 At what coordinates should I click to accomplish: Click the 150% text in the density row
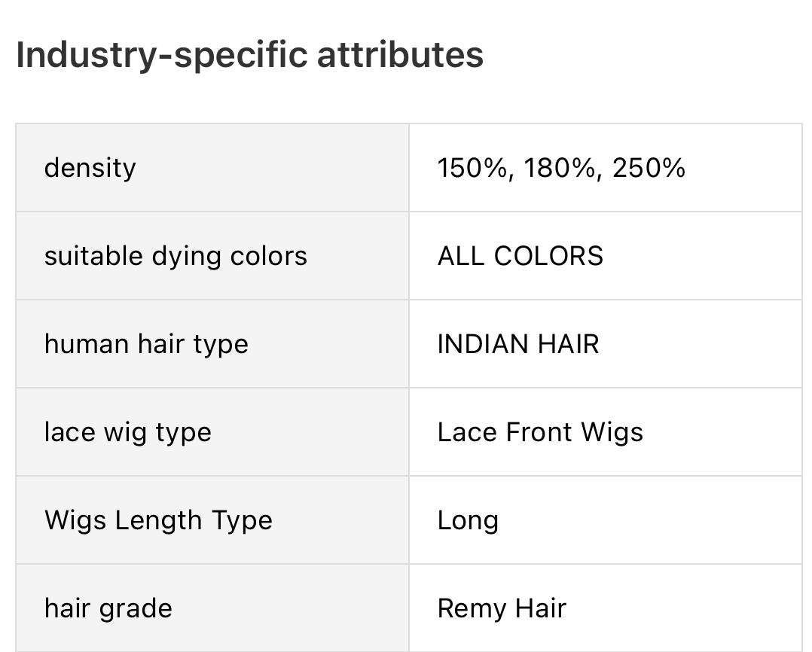(x=472, y=168)
